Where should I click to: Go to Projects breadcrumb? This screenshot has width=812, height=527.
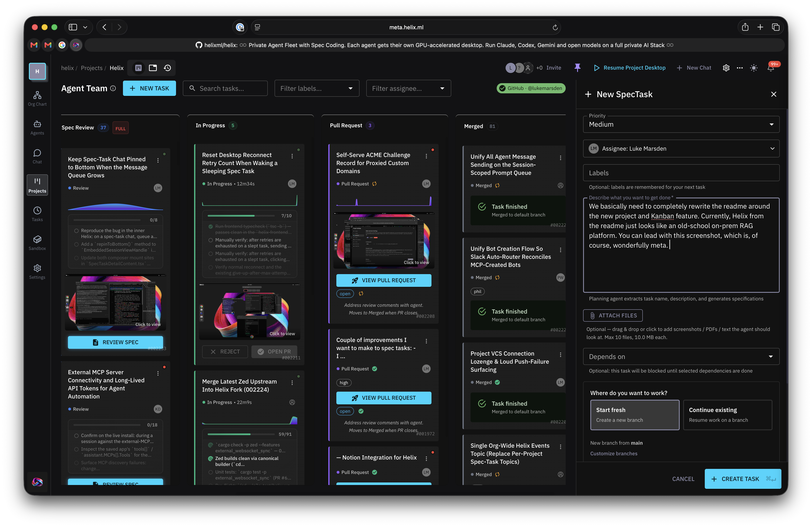92,68
